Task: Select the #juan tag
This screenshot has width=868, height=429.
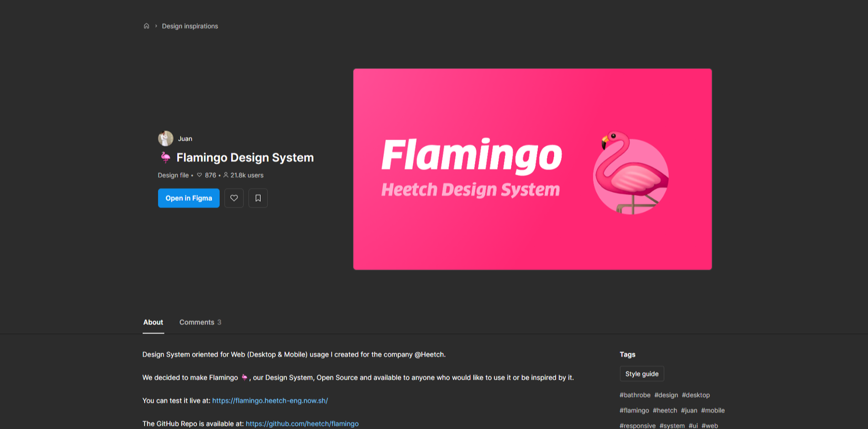Action: [689, 411]
